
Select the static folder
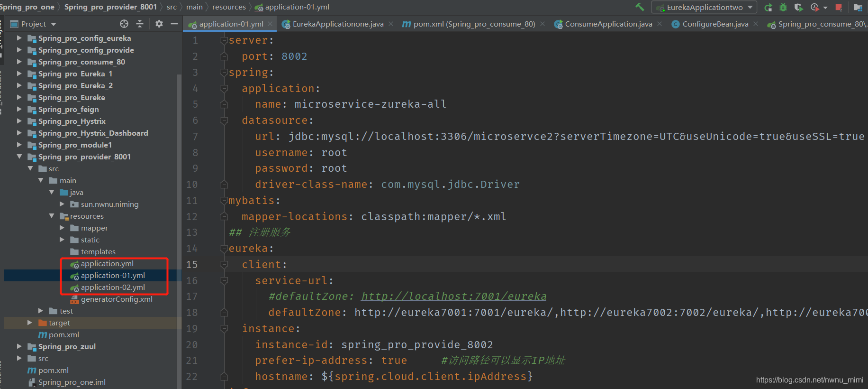[x=90, y=240]
